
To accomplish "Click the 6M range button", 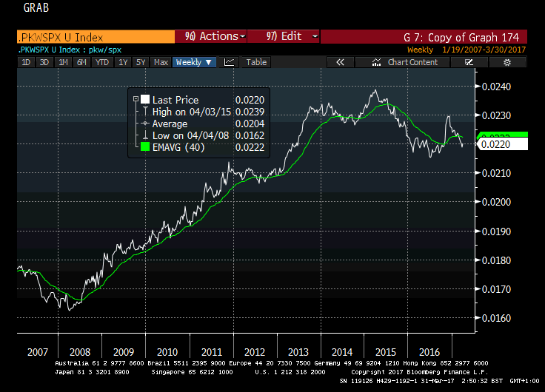I will point(81,63).
